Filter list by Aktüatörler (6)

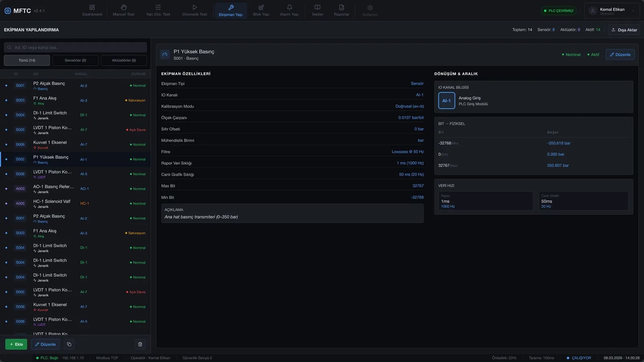click(x=124, y=60)
